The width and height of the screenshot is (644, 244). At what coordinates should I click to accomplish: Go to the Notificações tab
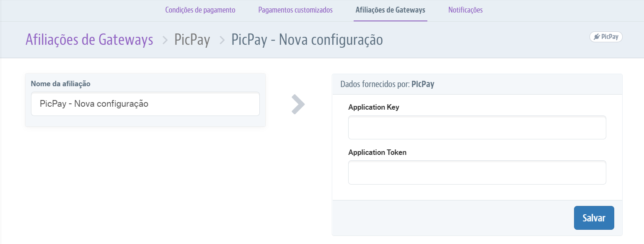point(466,10)
